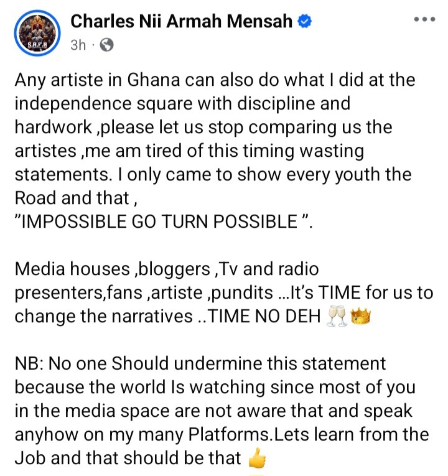The height and width of the screenshot is (476, 448).
Task: Click the globe public audience icon
Action: click(x=106, y=45)
